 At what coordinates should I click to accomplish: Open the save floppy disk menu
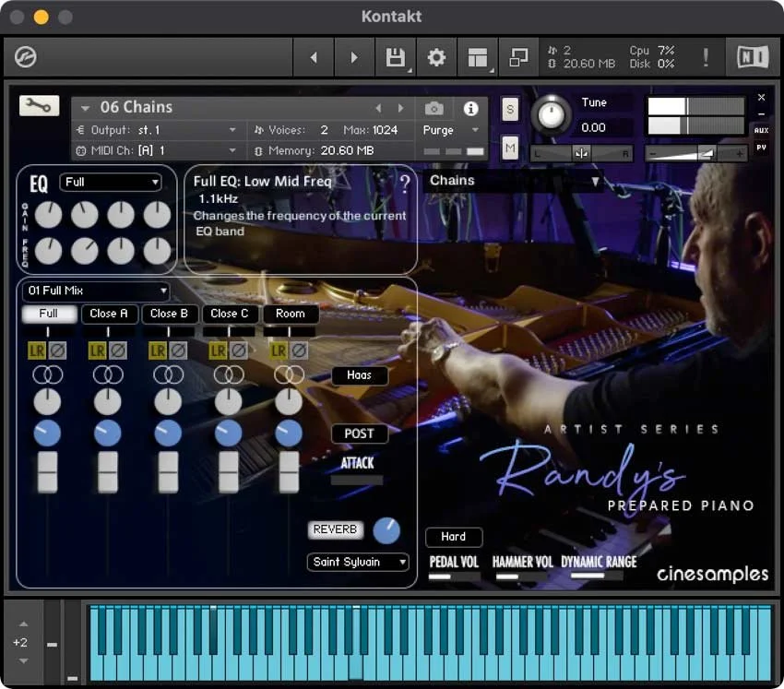point(396,58)
